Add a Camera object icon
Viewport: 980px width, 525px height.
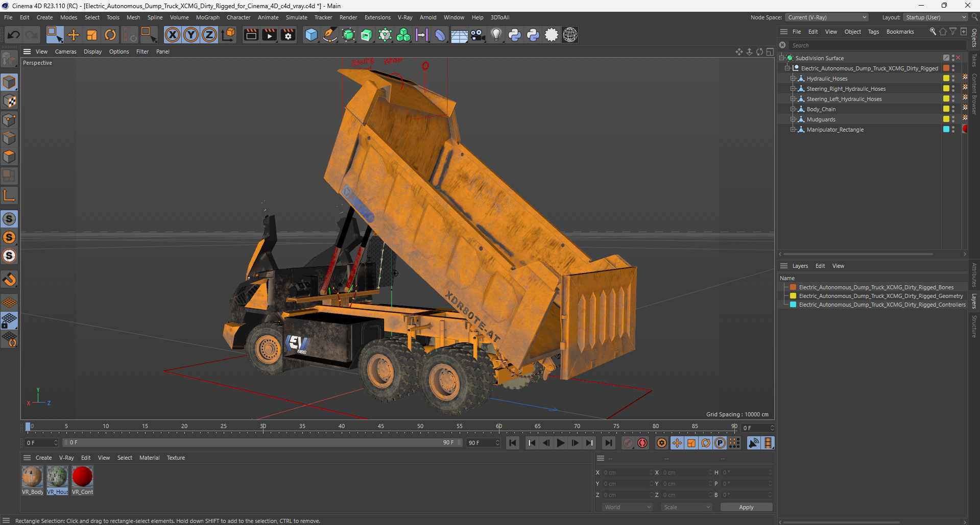(477, 35)
